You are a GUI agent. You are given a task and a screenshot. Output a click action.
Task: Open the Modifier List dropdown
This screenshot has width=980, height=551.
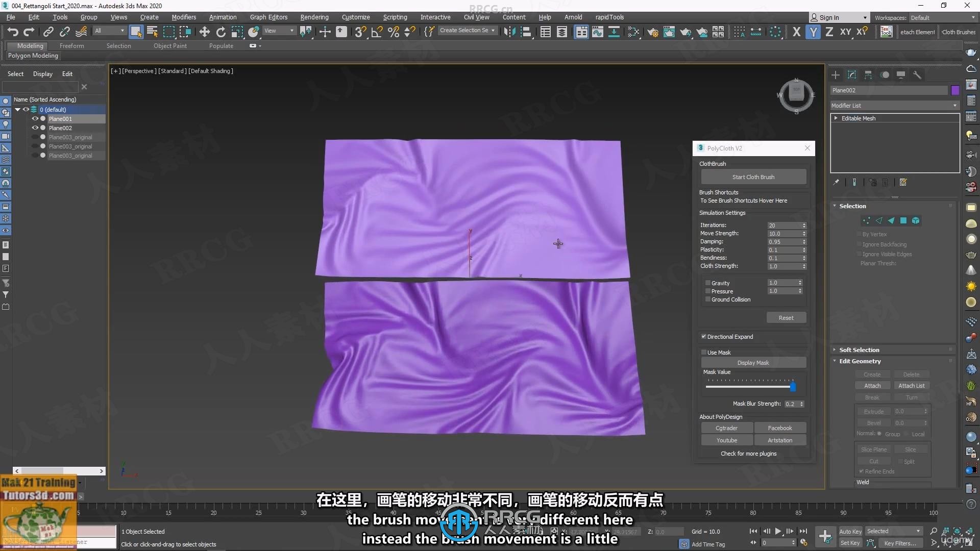point(894,106)
